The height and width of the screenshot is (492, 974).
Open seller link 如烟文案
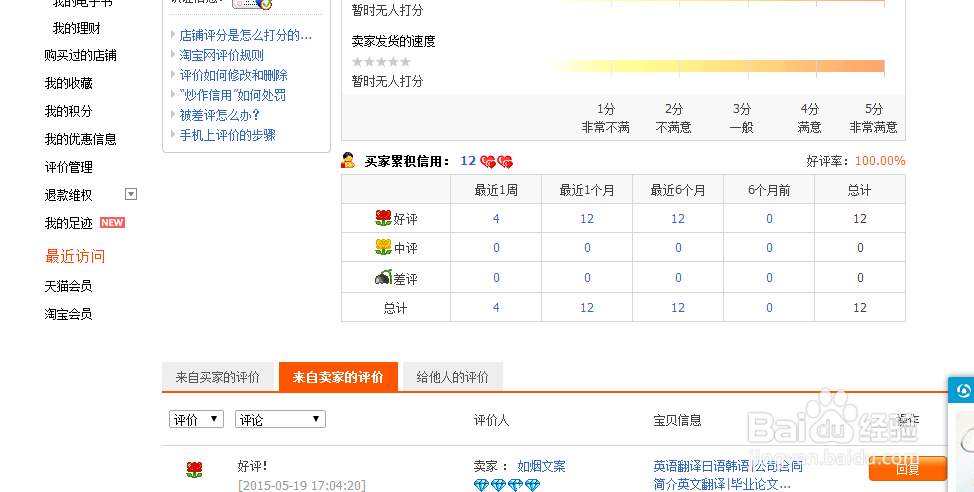[x=542, y=466]
